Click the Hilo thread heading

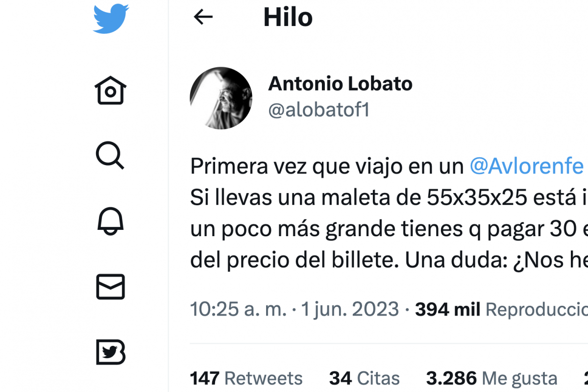pos(288,18)
